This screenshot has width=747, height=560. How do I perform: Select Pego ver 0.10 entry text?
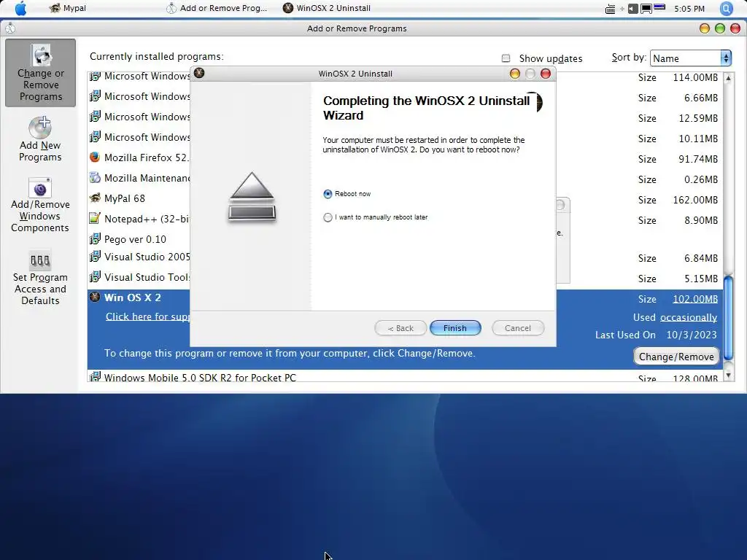pos(135,239)
